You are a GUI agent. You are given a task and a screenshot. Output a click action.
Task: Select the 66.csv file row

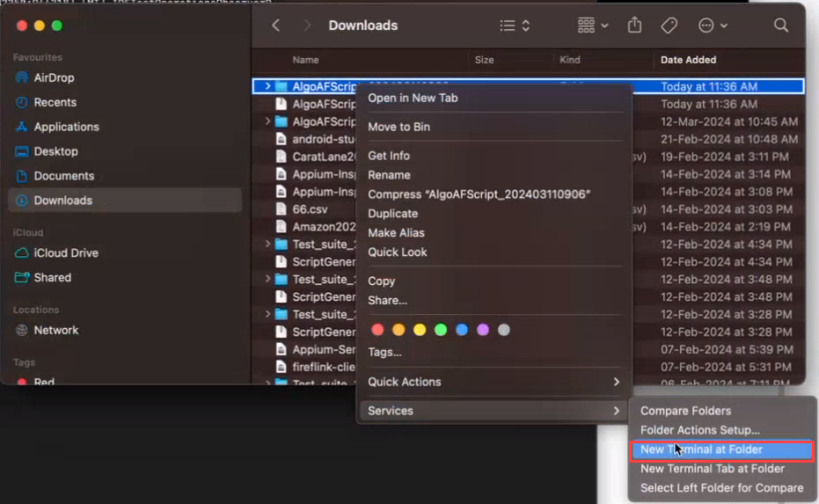pos(310,209)
